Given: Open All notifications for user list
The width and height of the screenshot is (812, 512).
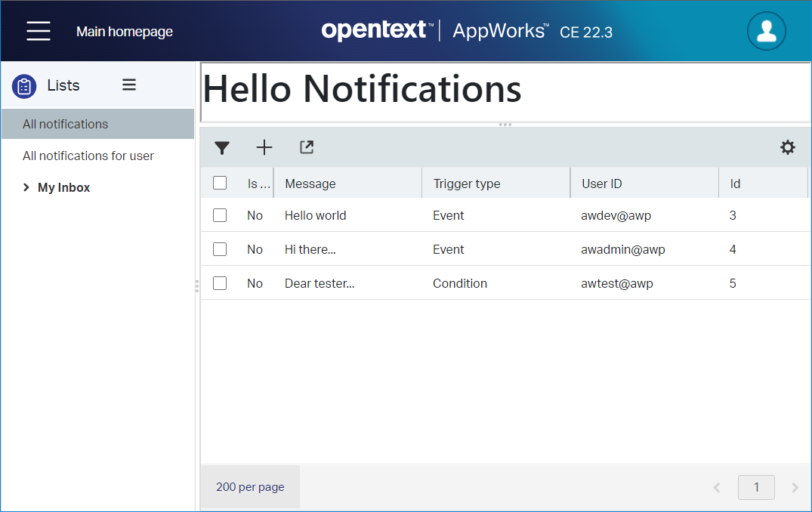Looking at the screenshot, I should 88,156.
